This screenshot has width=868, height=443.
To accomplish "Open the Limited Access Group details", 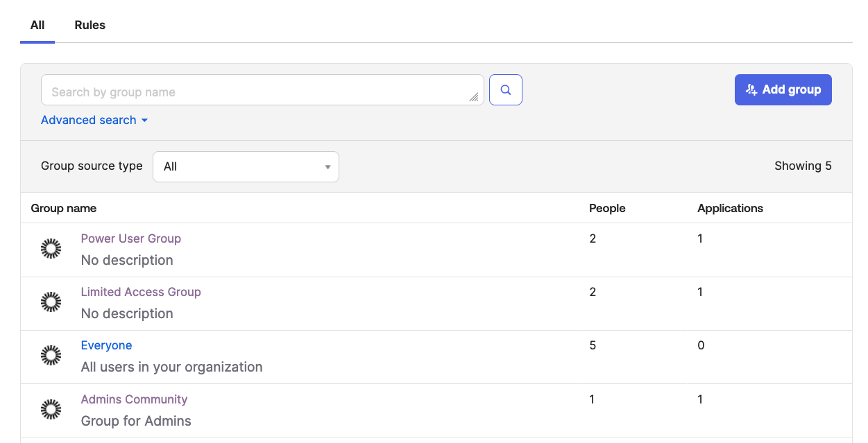I will click(141, 292).
